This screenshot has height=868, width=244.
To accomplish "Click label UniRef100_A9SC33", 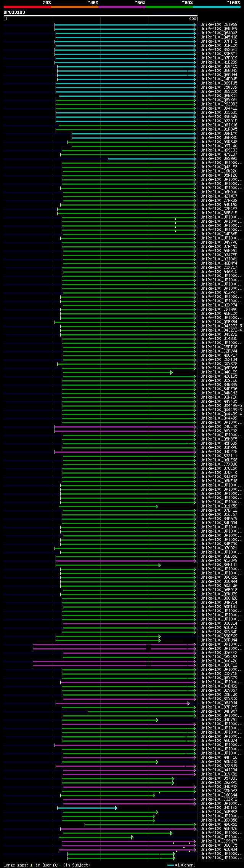I will pyautogui.click(x=219, y=150).
